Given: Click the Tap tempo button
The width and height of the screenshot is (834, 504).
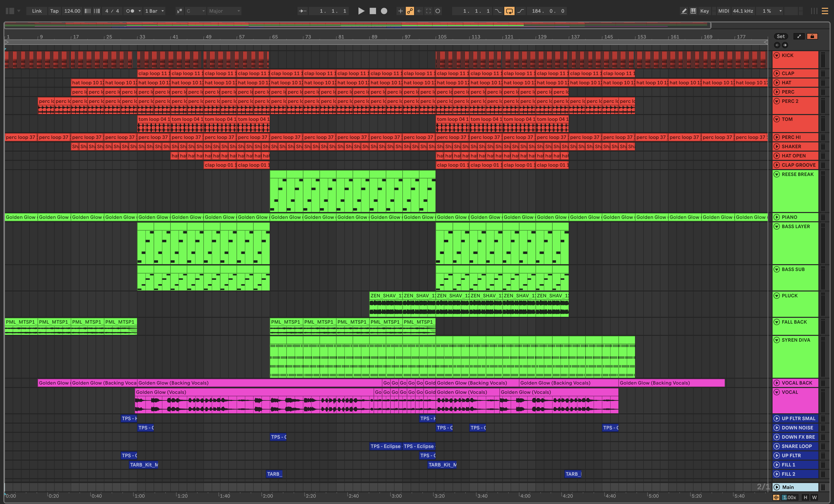Looking at the screenshot, I should pos(54,11).
